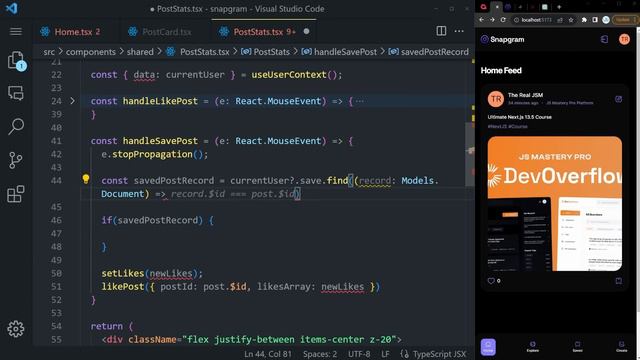Expand the folded handleLikePost function
640x360 pixels.
click(72, 100)
